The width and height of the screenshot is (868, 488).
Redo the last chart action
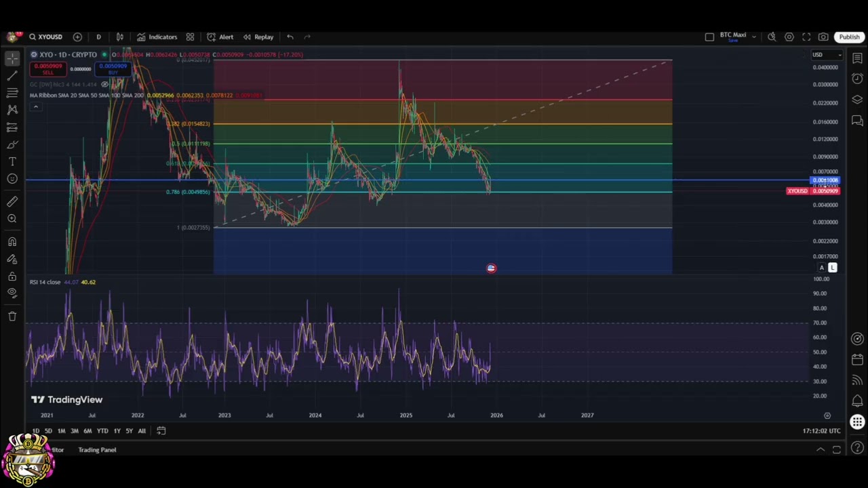pos(307,37)
